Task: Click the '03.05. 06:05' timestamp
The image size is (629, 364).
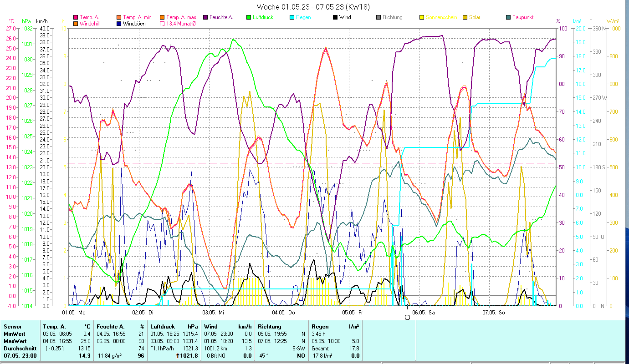Action: (57, 334)
